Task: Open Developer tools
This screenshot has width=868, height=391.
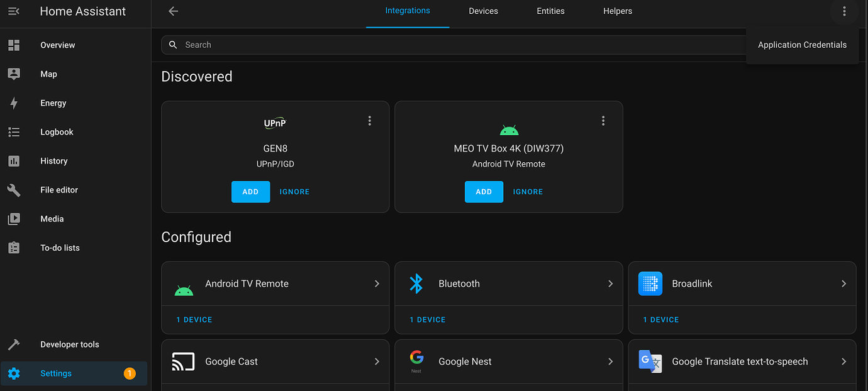Action: 69,344
